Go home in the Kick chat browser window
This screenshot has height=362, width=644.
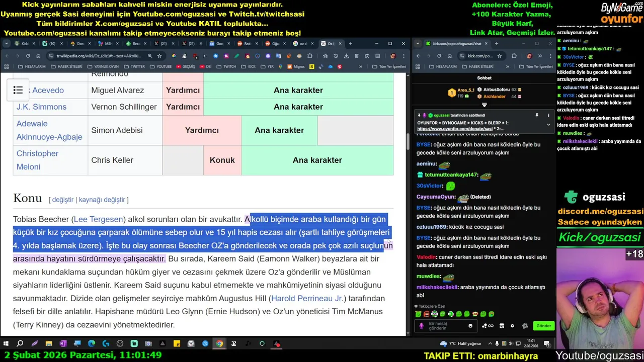(450, 56)
